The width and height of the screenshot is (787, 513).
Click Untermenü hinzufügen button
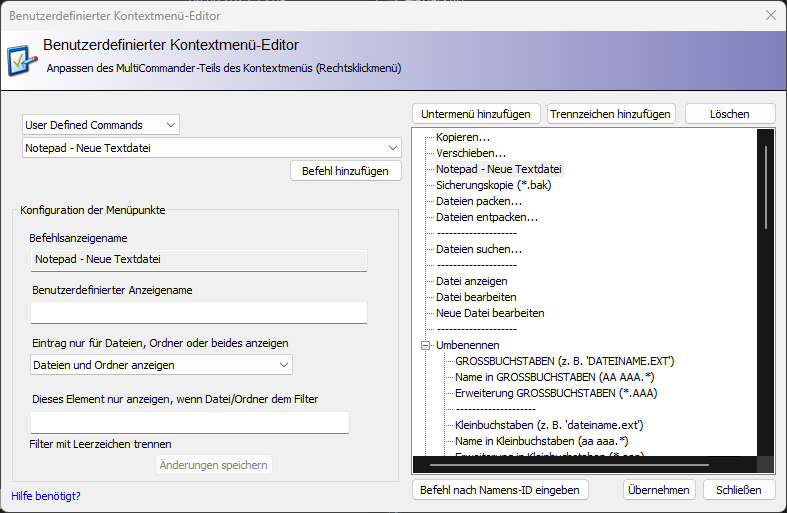476,114
